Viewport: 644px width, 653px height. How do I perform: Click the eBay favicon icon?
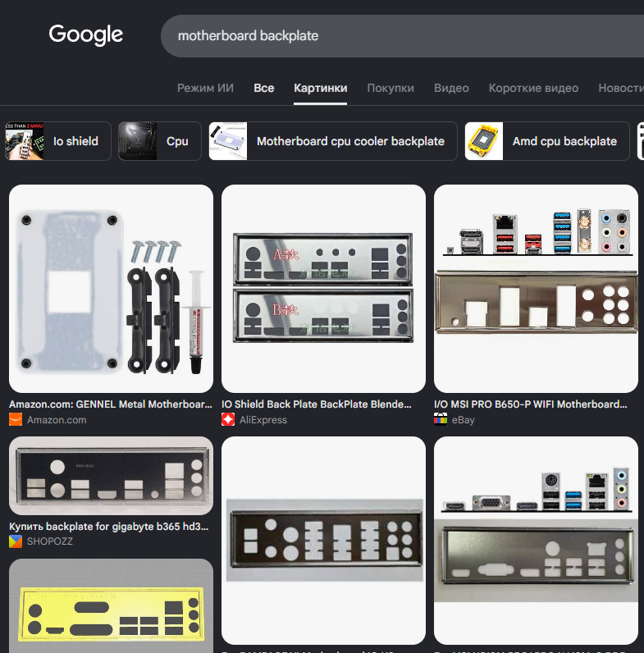coord(441,419)
